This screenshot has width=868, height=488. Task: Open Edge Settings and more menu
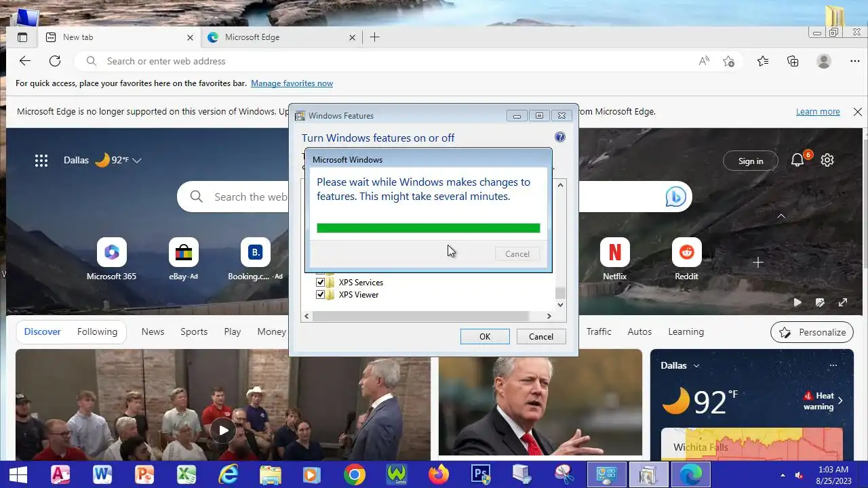click(855, 61)
